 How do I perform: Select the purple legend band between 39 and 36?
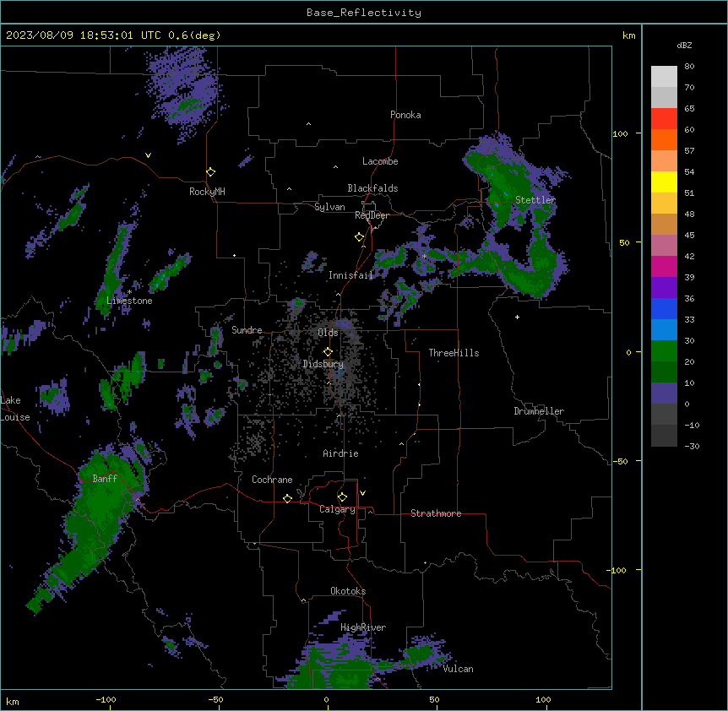(x=664, y=288)
